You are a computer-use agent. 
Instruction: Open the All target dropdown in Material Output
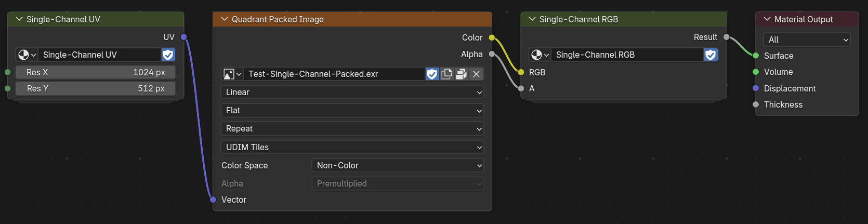pos(807,39)
